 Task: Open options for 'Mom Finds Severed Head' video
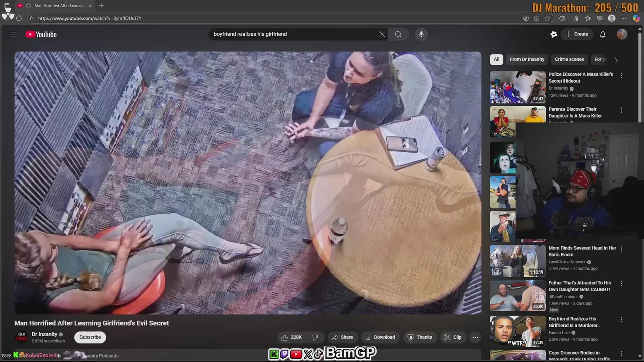coord(622,249)
